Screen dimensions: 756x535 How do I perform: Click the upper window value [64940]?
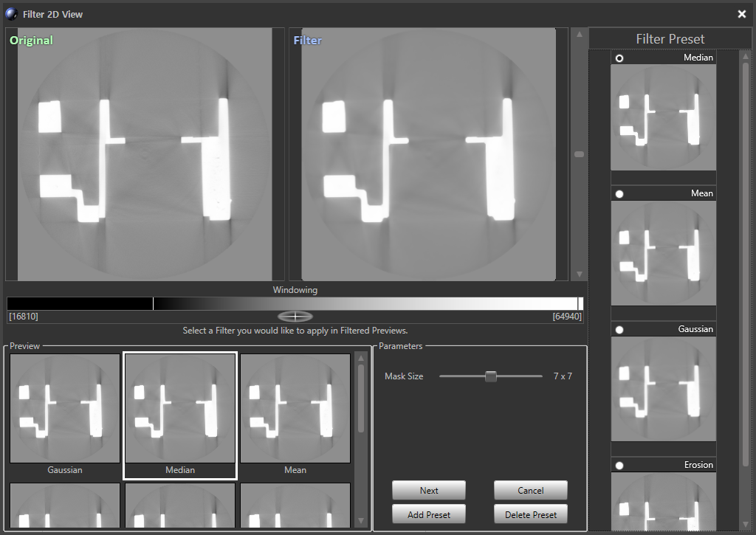point(567,317)
